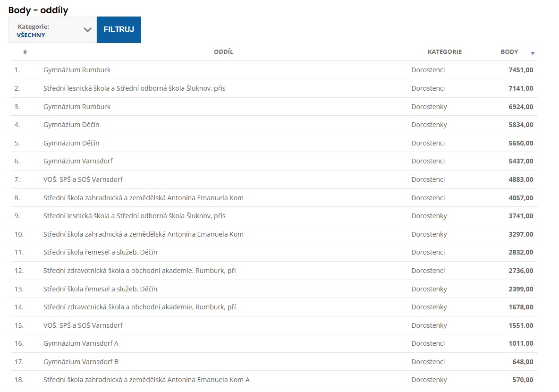559x392 pixels.
Task: Click the BODY sort arrow icon
Action: tap(533, 53)
